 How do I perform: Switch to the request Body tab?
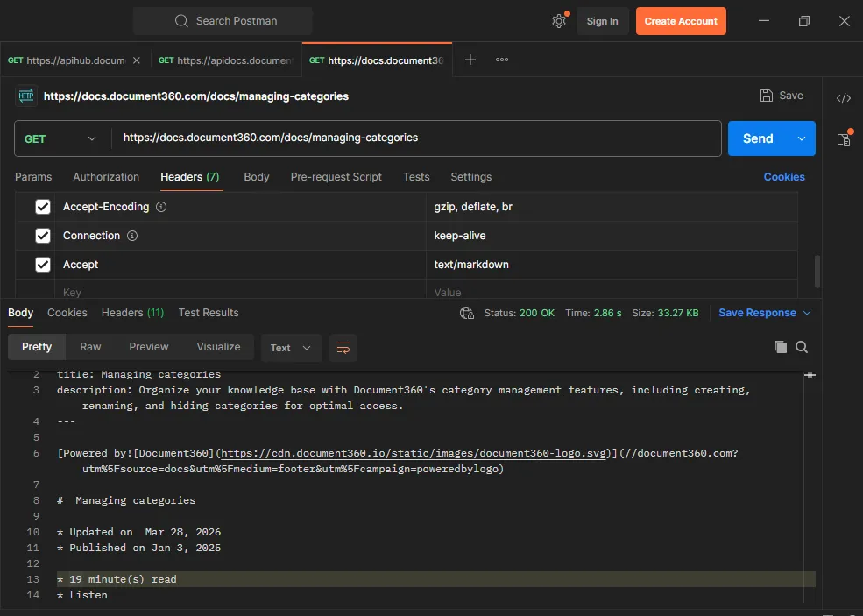tap(257, 177)
